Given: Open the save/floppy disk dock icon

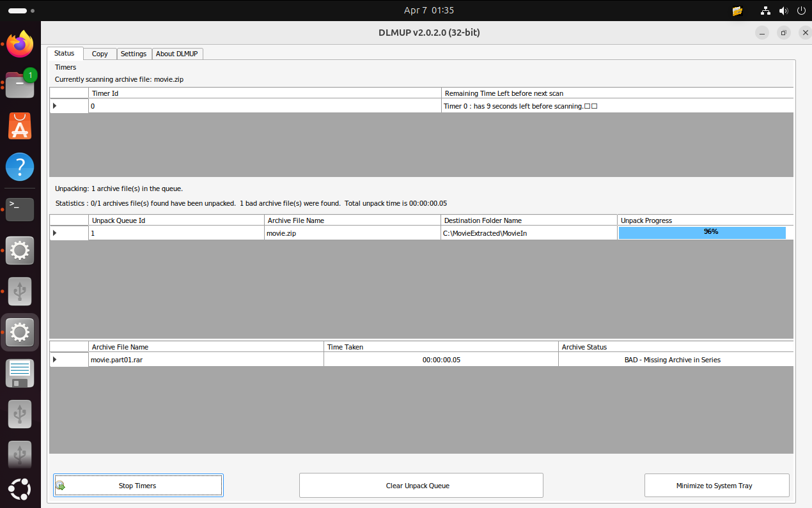Looking at the screenshot, I should click(x=20, y=373).
